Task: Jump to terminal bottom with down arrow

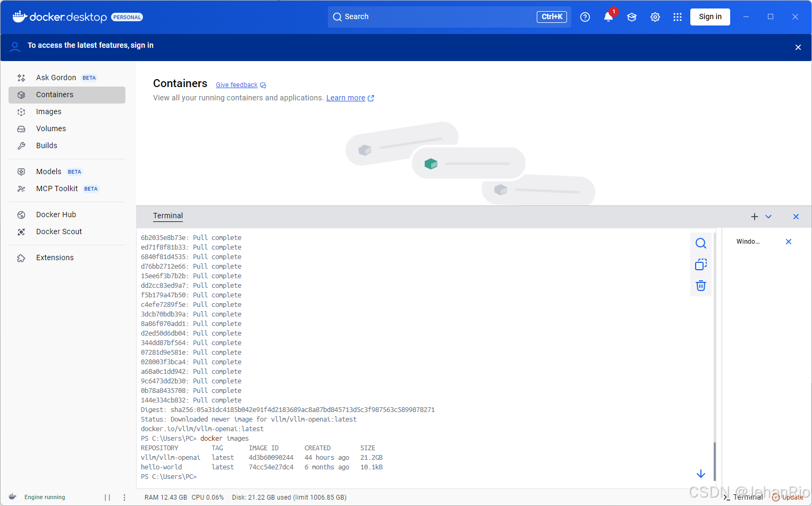Action: [701, 474]
